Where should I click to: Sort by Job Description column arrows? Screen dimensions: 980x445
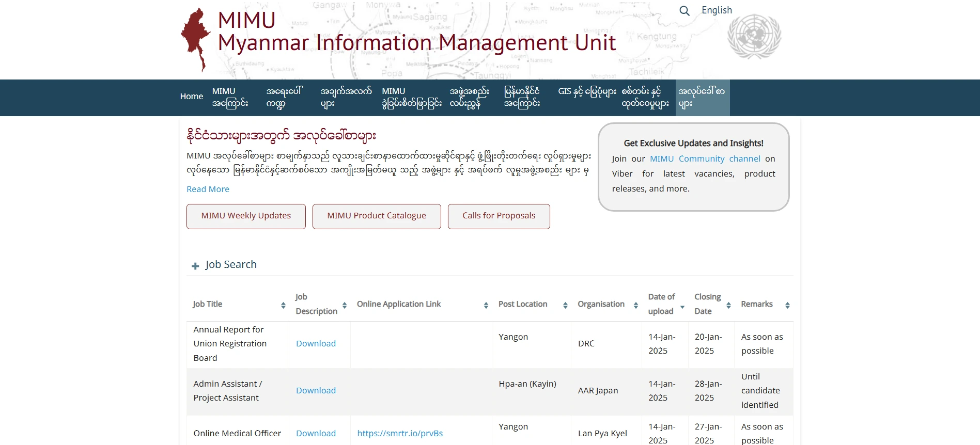(x=345, y=306)
